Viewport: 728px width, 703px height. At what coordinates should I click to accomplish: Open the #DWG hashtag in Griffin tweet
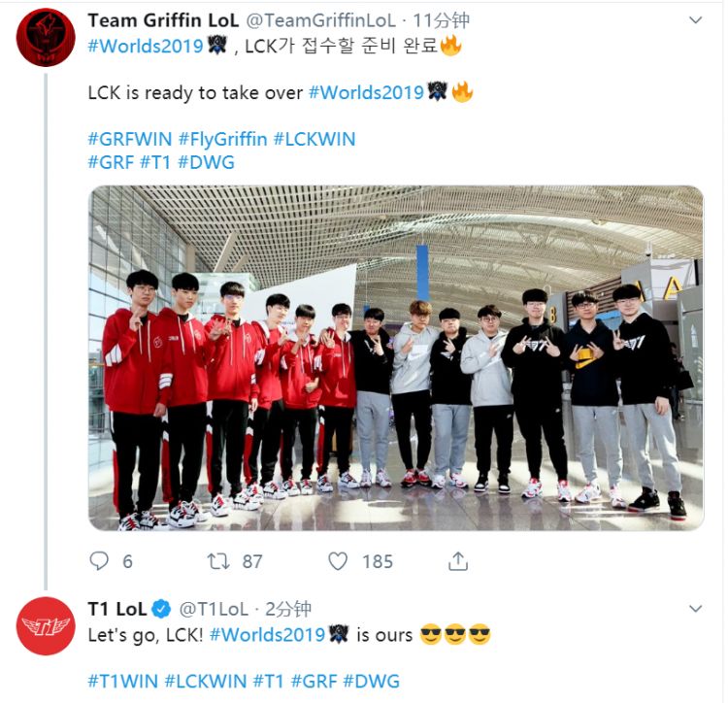tap(206, 162)
